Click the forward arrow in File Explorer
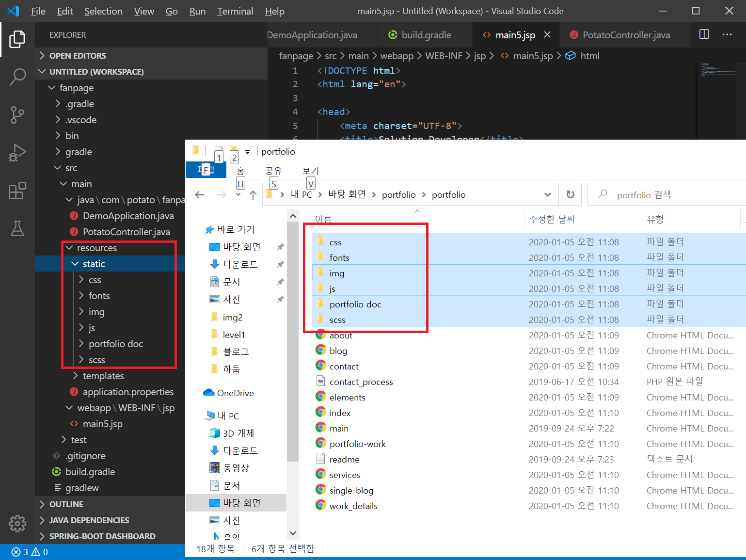The width and height of the screenshot is (746, 560). coord(222,194)
